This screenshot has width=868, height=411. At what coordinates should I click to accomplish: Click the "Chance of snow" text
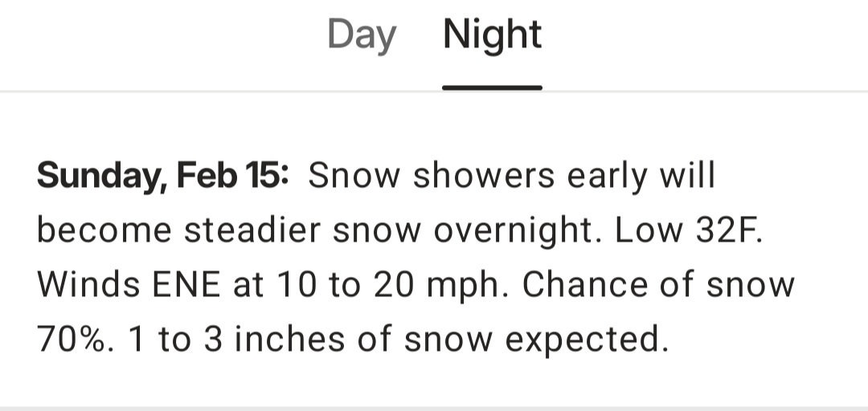(658, 286)
